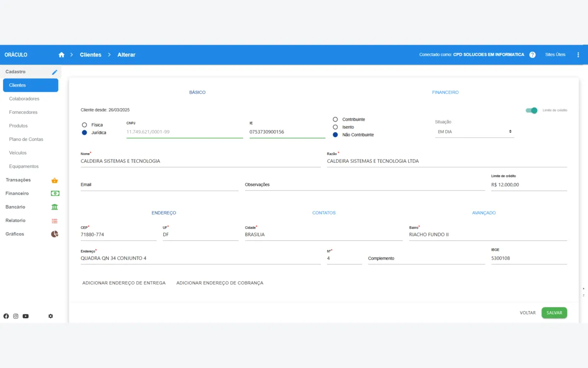Choose the Isento radio option
The image size is (588, 368).
point(335,127)
